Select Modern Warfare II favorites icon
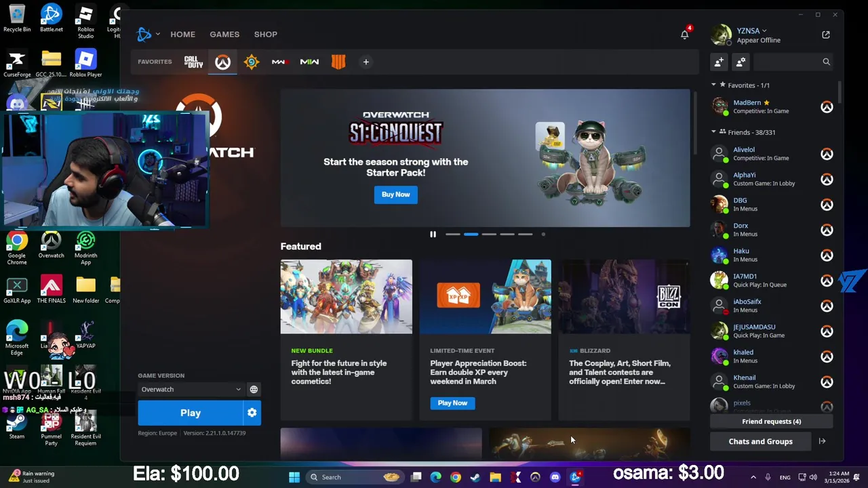 point(309,62)
